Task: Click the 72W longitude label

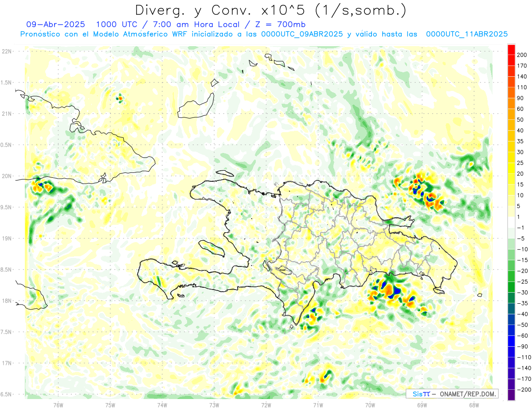Action: point(266,405)
